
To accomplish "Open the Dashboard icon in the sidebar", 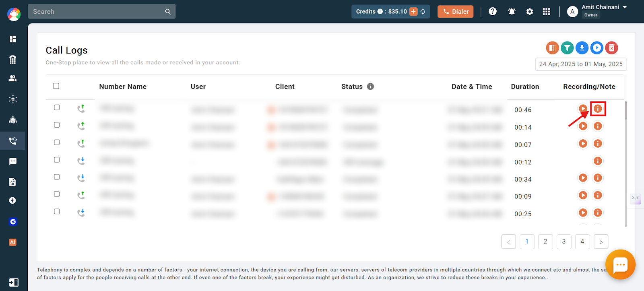I will (x=13, y=39).
